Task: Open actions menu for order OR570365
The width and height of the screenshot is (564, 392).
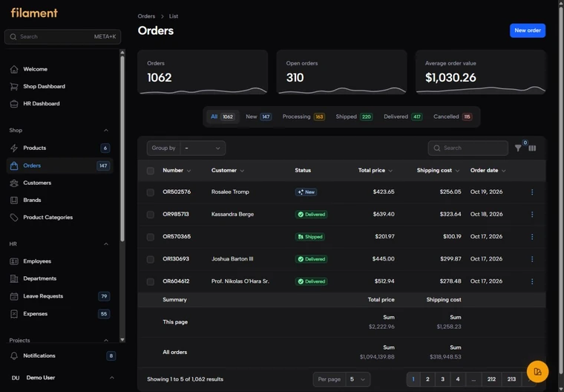Action: [532, 237]
